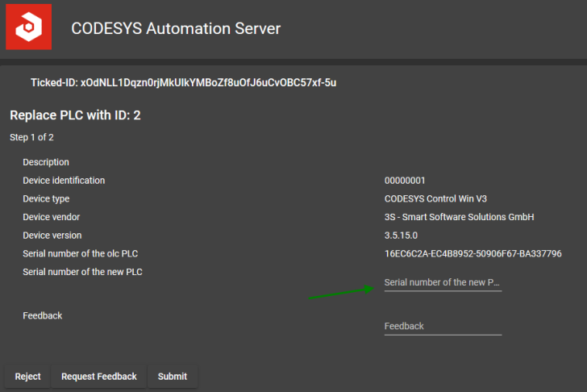Viewport: 587px width, 392px height.
Task: Focus the Serial number of the new PLC field
Action: pos(443,283)
